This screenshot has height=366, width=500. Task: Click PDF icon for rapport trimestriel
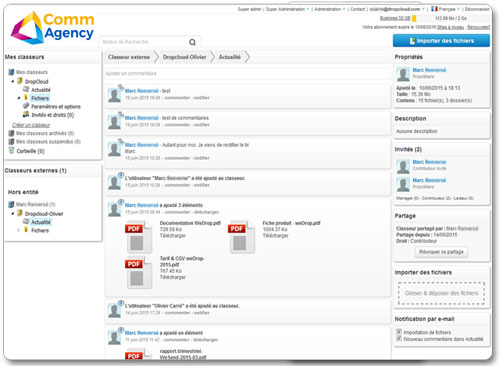tap(139, 354)
